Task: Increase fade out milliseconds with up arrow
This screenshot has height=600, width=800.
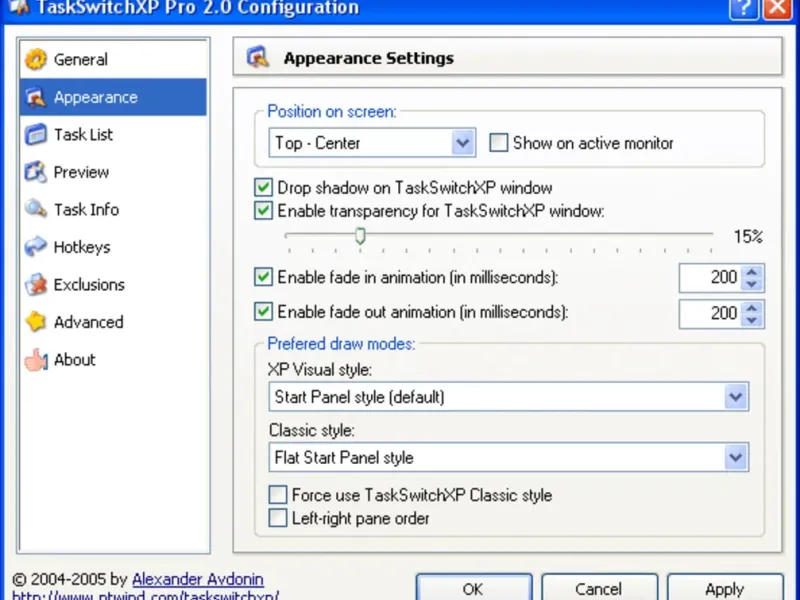Action: [x=752, y=307]
